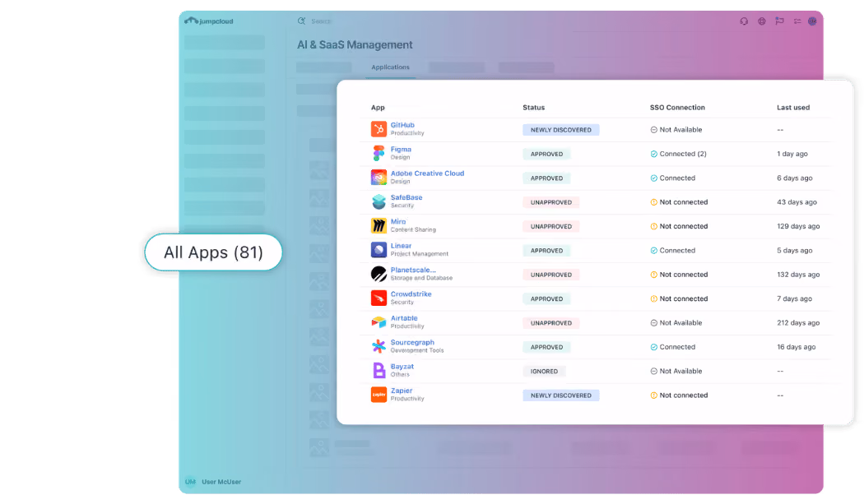Open the checklist icon in header
This screenshot has width=864, height=504.
[x=797, y=21]
